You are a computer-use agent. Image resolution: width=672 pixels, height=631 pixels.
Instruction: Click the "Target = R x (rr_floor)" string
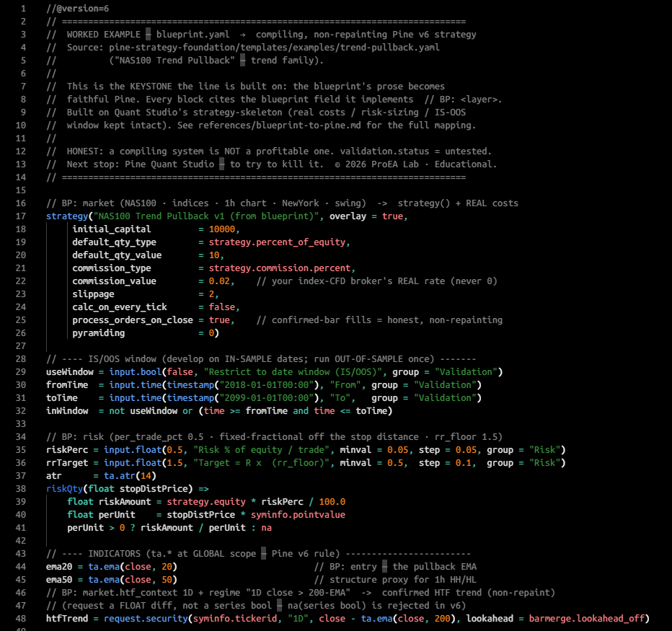262,463
